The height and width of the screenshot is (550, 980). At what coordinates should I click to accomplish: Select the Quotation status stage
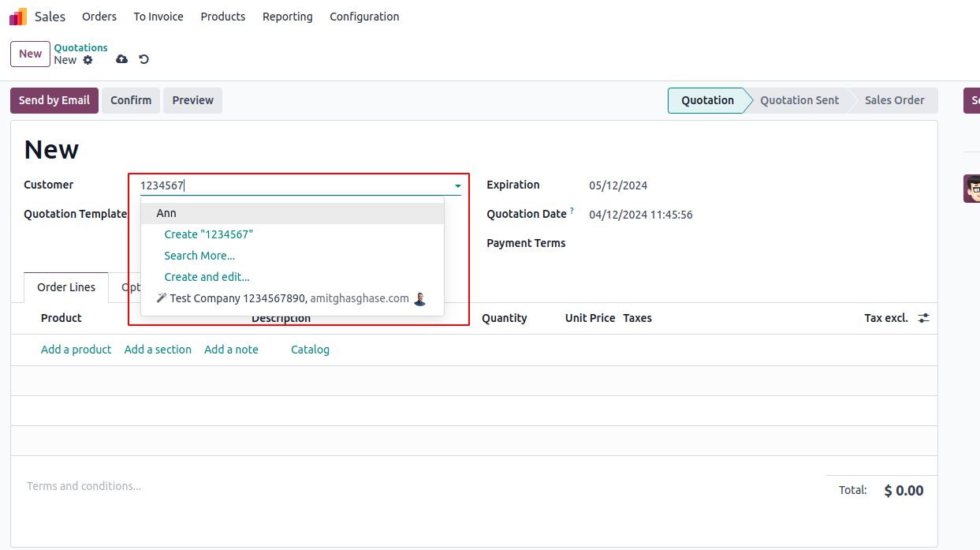coord(707,100)
